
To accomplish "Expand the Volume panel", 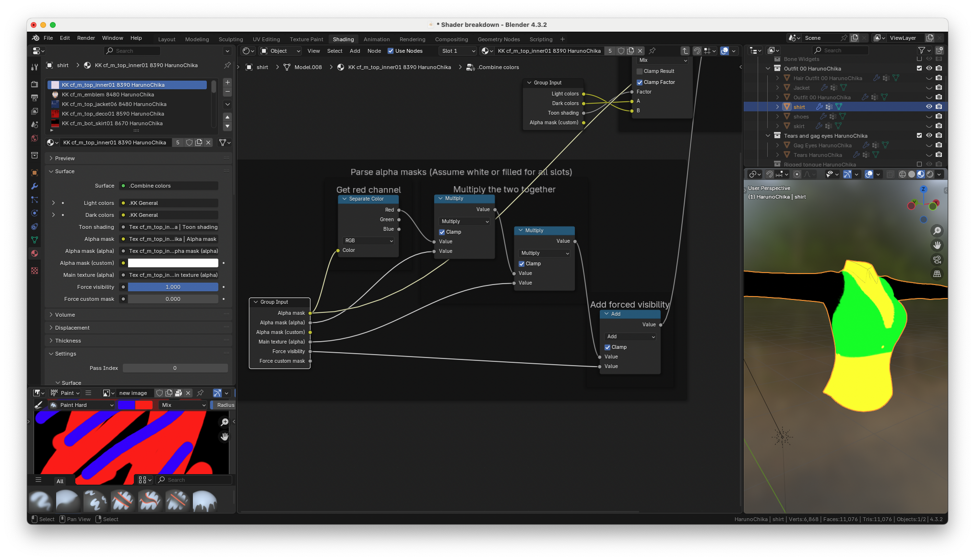I will (65, 315).
